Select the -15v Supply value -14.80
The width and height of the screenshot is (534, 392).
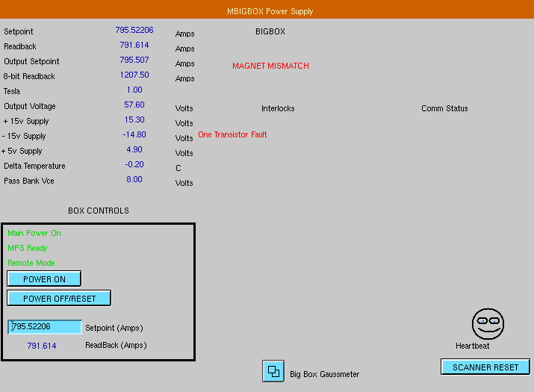coord(134,134)
